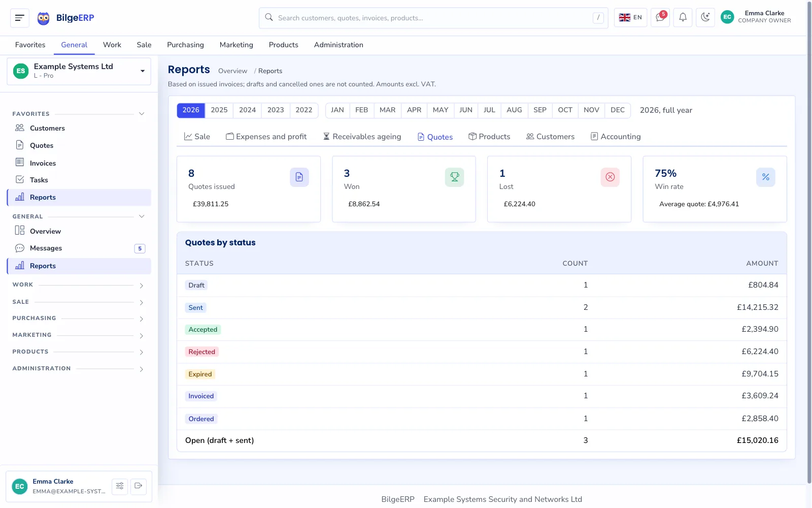812x508 pixels.
Task: Open Overview in General sidebar section
Action: [79, 231]
